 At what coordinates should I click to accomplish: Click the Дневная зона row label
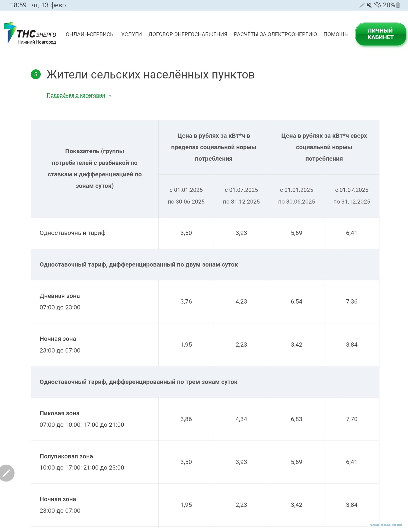click(60, 296)
